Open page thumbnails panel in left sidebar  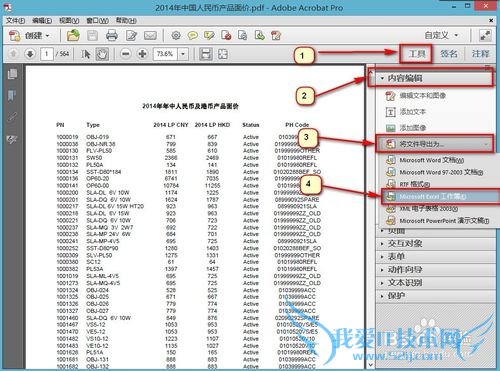click(12, 74)
